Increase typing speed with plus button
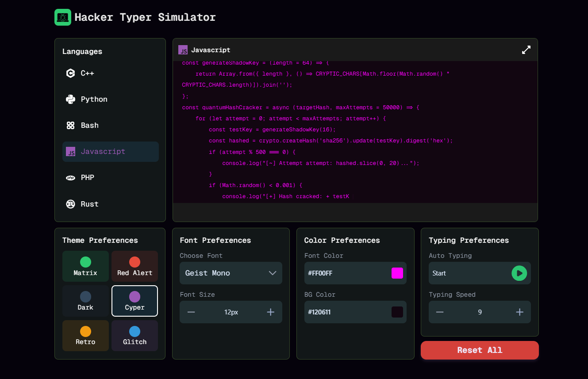The height and width of the screenshot is (379, 588). (x=520, y=312)
